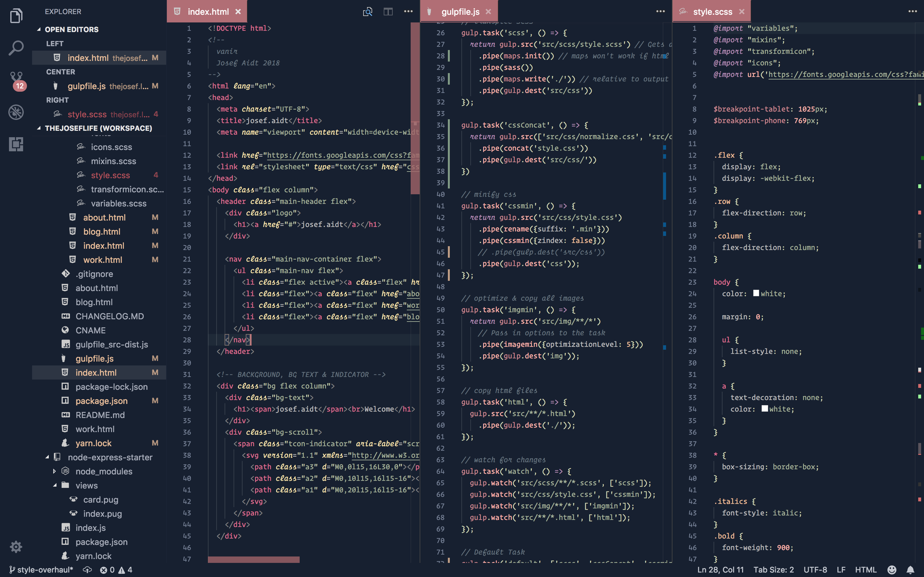The height and width of the screenshot is (577, 924).
Task: Click white color swatch on line 24
Action: pos(756,293)
